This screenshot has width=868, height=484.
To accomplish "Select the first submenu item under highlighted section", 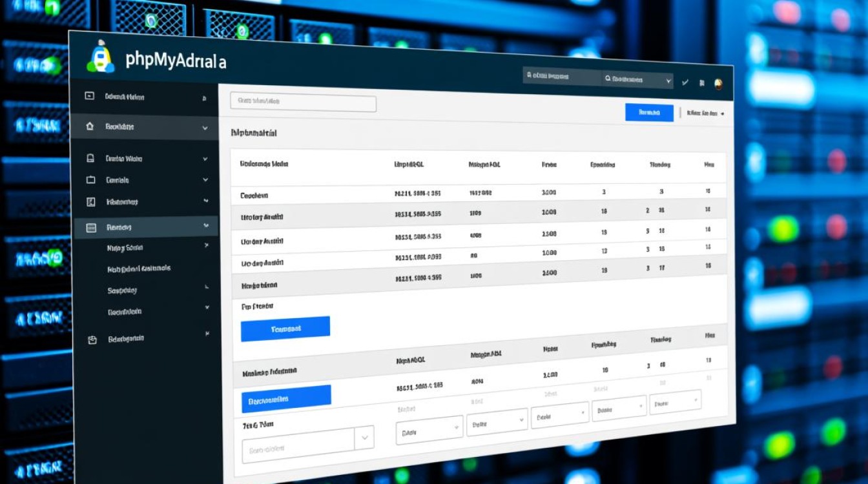I will pos(125,248).
